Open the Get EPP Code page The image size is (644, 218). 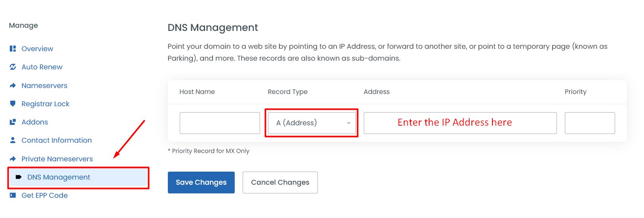click(x=44, y=195)
